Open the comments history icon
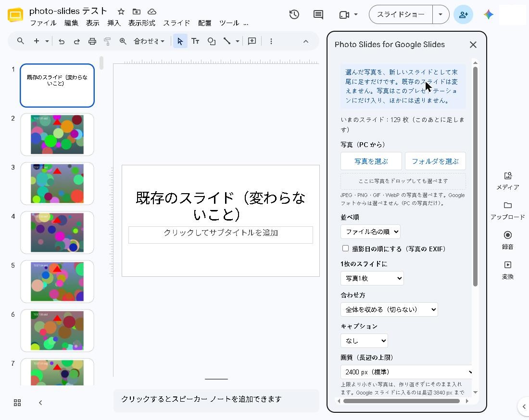This screenshot has height=420, width=529. click(318, 14)
